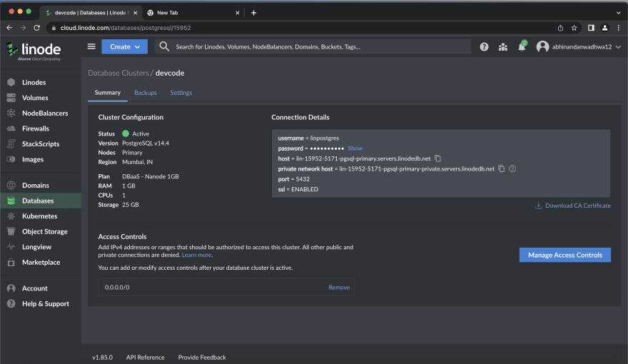This screenshot has width=628, height=364.
Task: Click the 0.0.0.0/0 IP entry
Action: pos(117,288)
